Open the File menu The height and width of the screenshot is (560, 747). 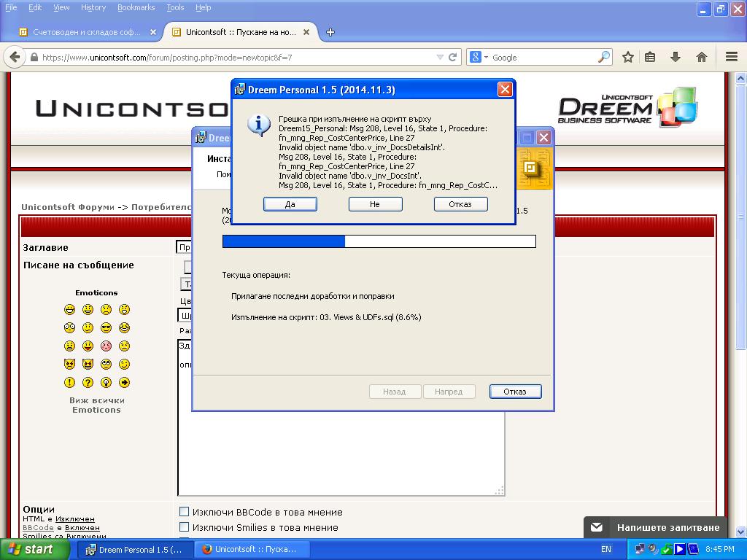coord(11,7)
